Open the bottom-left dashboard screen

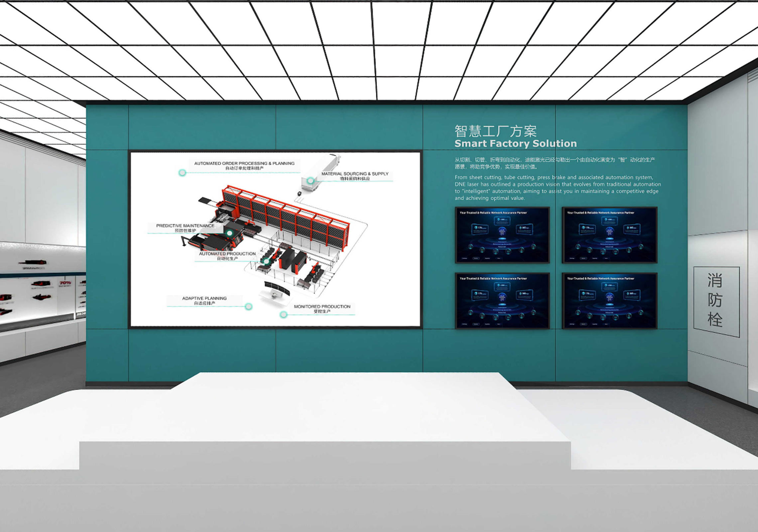tap(502, 301)
